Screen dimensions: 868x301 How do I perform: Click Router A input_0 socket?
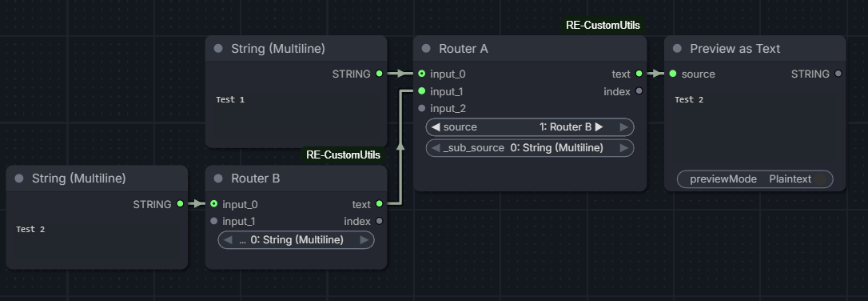(422, 73)
